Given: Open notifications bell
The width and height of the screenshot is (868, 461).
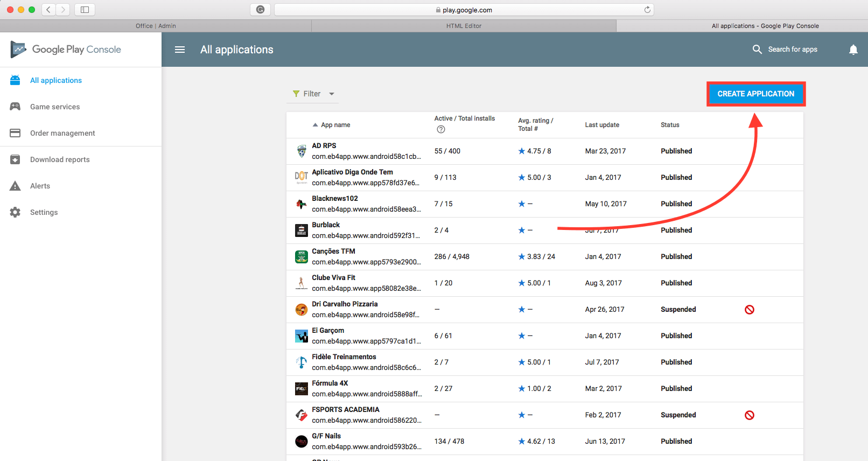Looking at the screenshot, I should (853, 50).
